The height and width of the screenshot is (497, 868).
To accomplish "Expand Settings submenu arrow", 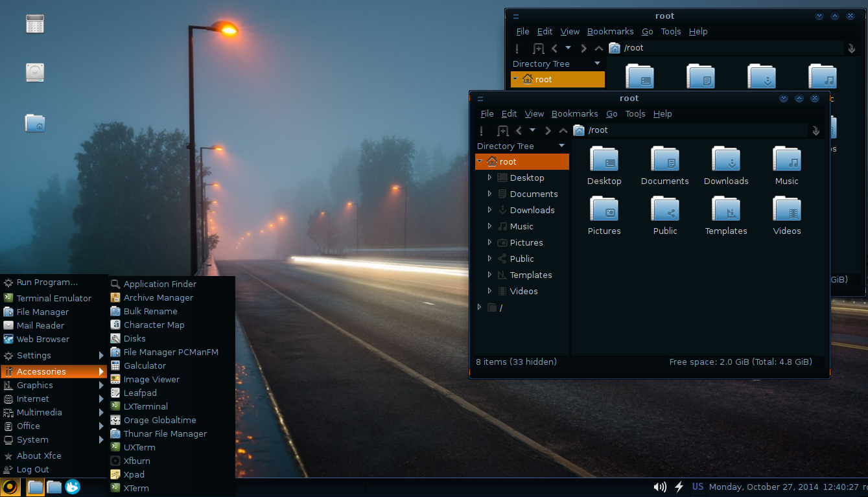I will [101, 356].
